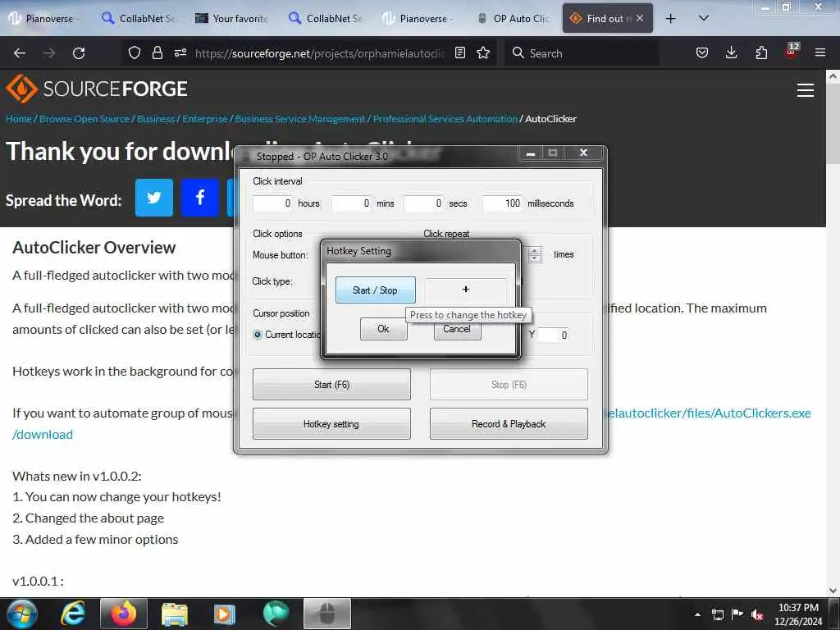Open the Windows Start orb
Viewport: 840px width, 630px height.
pyautogui.click(x=21, y=614)
